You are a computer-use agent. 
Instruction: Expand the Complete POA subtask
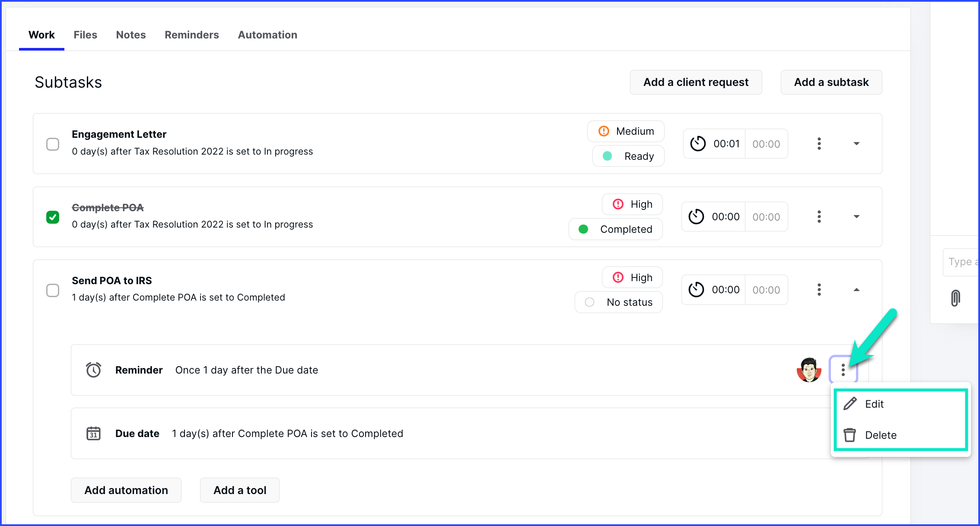(x=856, y=216)
